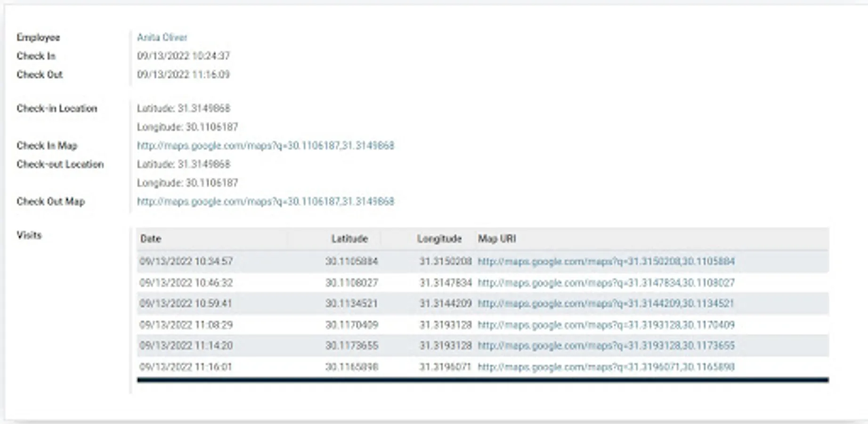868x424 pixels.
Task: Open map link for visit at 10:34:57
Action: (x=607, y=261)
